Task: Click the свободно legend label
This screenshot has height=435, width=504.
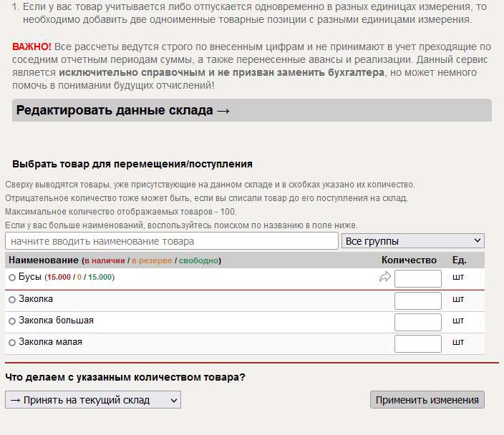Action: 198,260
